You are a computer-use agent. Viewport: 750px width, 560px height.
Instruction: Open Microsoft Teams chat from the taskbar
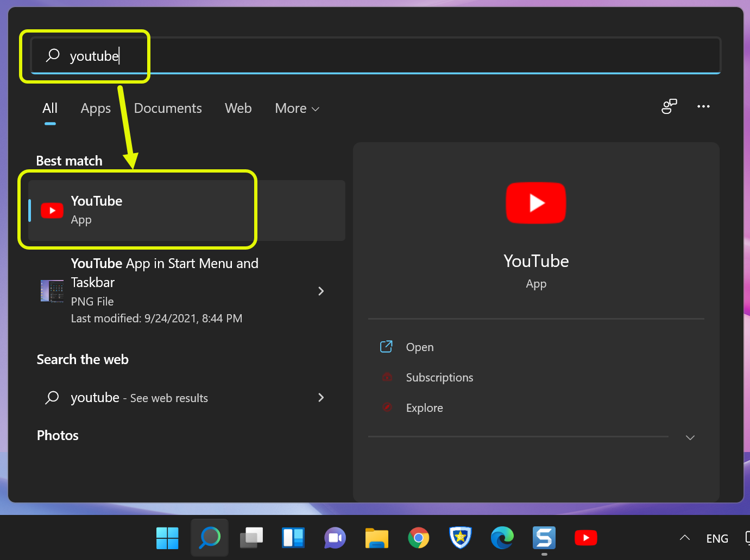pos(335,538)
